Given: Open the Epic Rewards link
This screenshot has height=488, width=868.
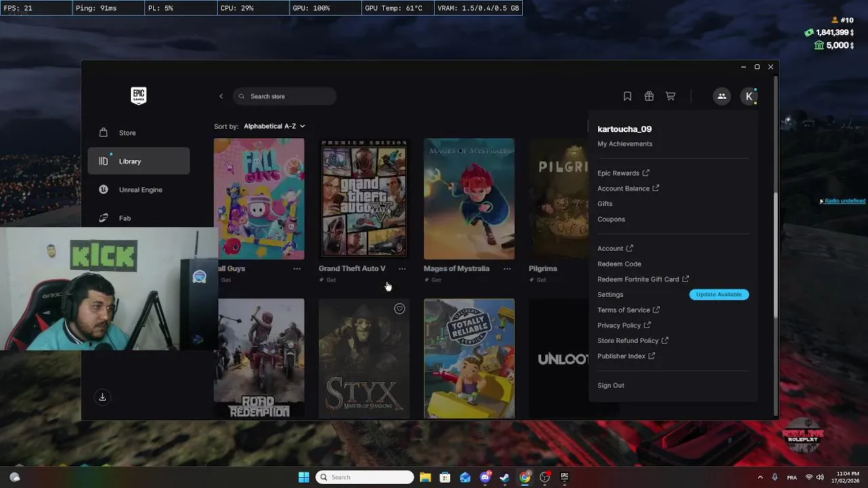Looking at the screenshot, I should [623, 173].
